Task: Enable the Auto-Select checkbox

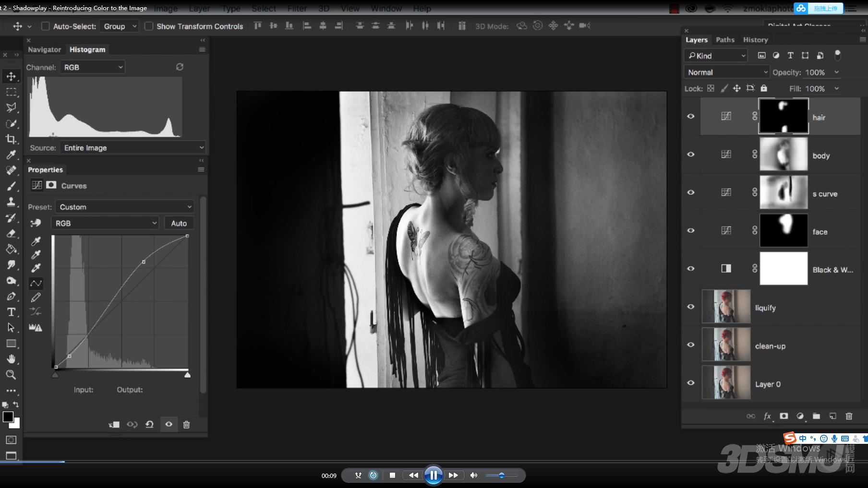Action: click(x=46, y=26)
